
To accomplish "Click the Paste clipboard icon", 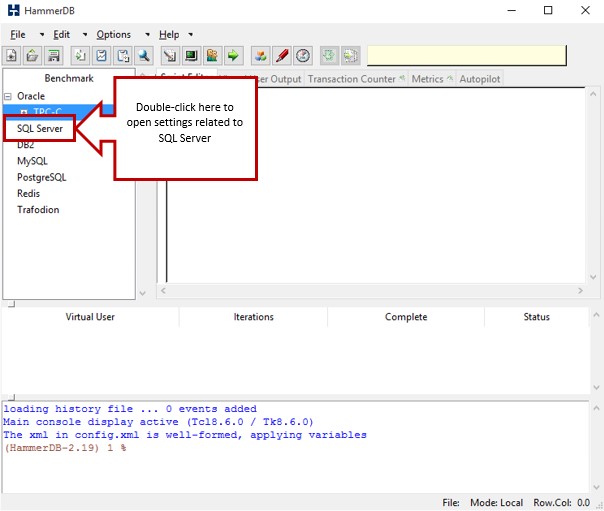I will click(x=123, y=56).
